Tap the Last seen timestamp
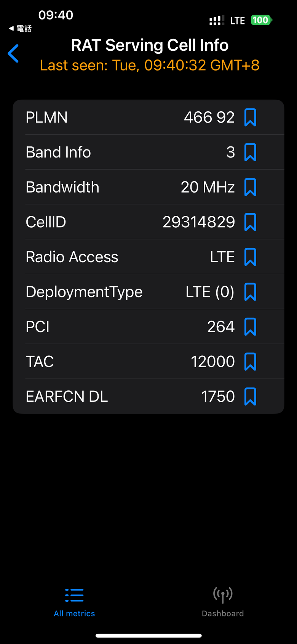297x644 pixels. 150,65
